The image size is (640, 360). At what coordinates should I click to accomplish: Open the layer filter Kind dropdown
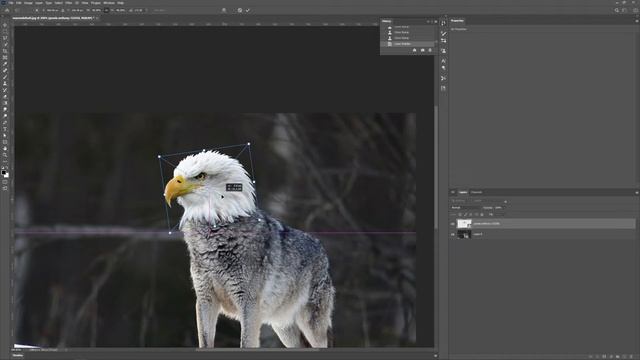coord(460,201)
